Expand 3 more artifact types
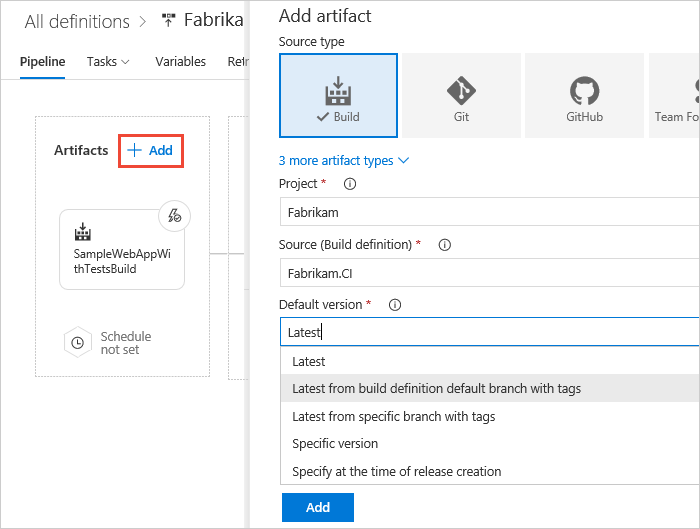 point(343,160)
